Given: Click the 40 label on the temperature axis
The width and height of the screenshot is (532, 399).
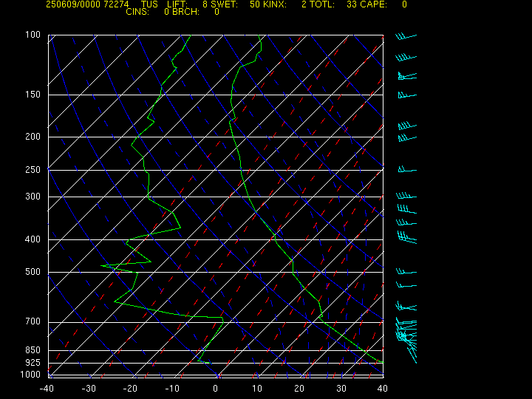Looking at the screenshot, I should click(x=383, y=389).
